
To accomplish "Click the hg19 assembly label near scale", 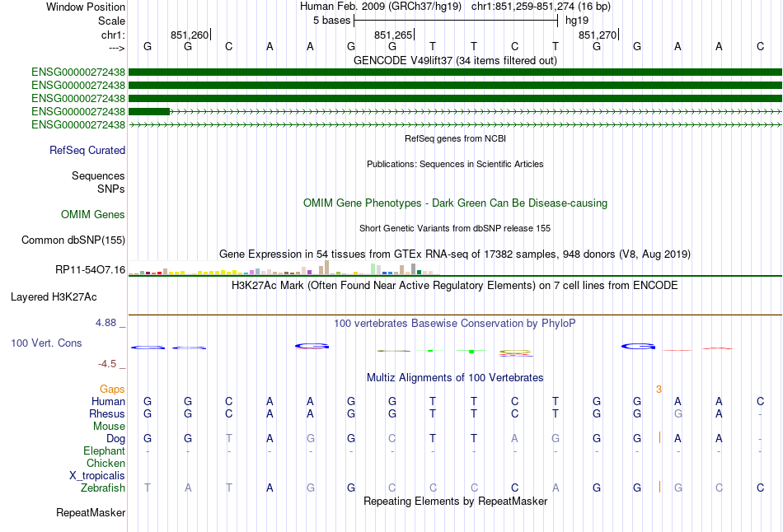I will 577,21.
